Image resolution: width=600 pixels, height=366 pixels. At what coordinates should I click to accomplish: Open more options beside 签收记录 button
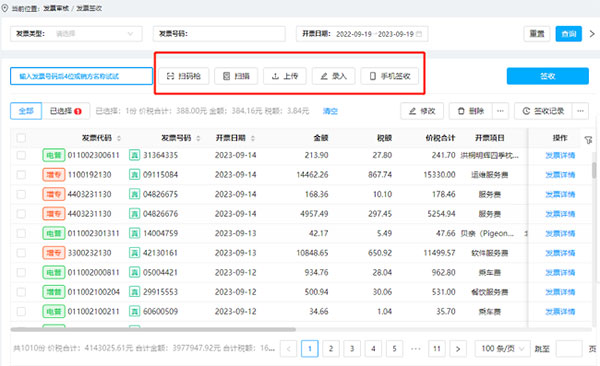[580, 111]
